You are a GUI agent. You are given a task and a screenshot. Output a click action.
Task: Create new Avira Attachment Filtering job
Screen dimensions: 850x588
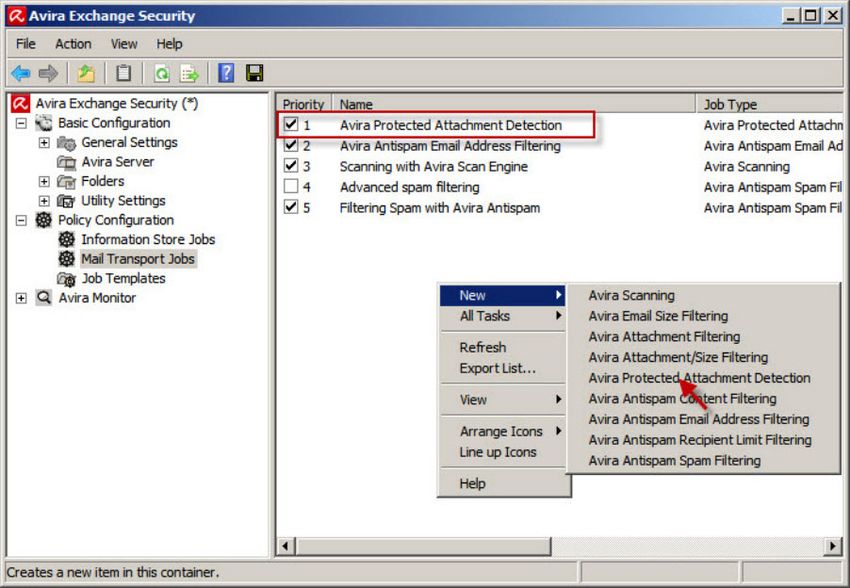coord(703,337)
